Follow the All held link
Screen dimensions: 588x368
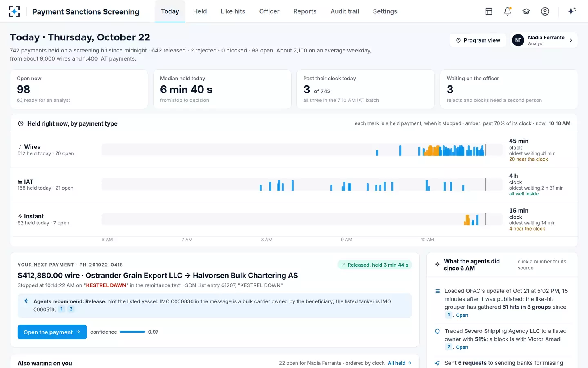pos(400,363)
